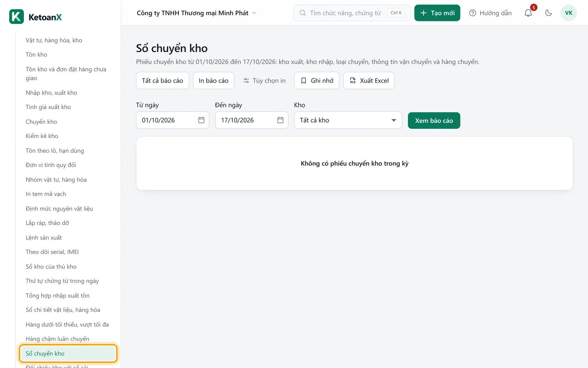Click the Ghi nhớ bookmark button
Image resolution: width=588 pixels, height=368 pixels.
(x=317, y=81)
